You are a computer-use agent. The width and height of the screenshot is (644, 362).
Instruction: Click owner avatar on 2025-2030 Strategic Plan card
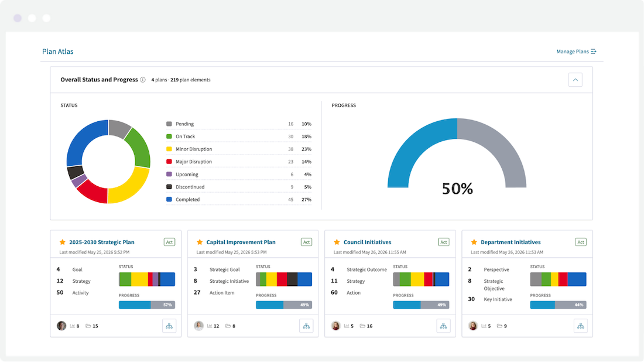[x=61, y=326]
